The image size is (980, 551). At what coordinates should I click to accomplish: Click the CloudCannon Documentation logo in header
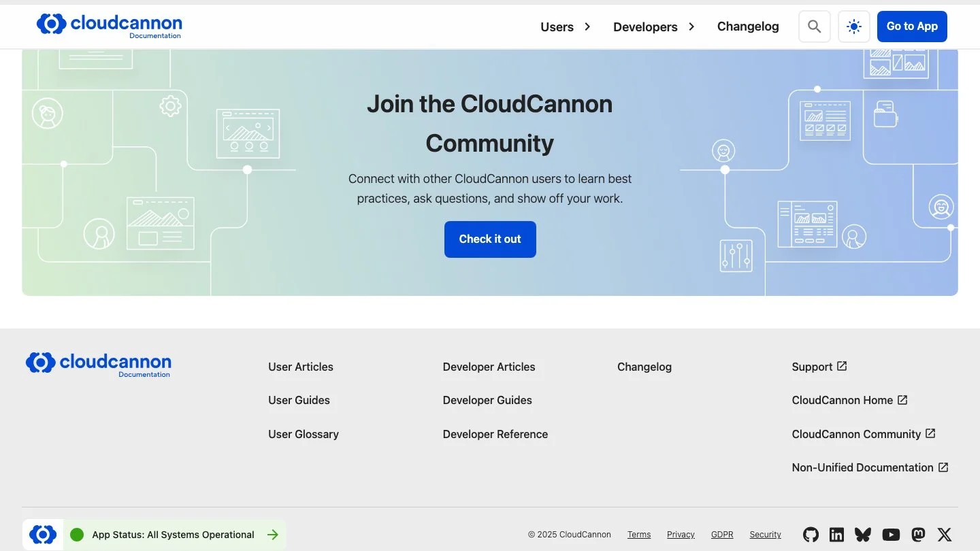tap(109, 26)
